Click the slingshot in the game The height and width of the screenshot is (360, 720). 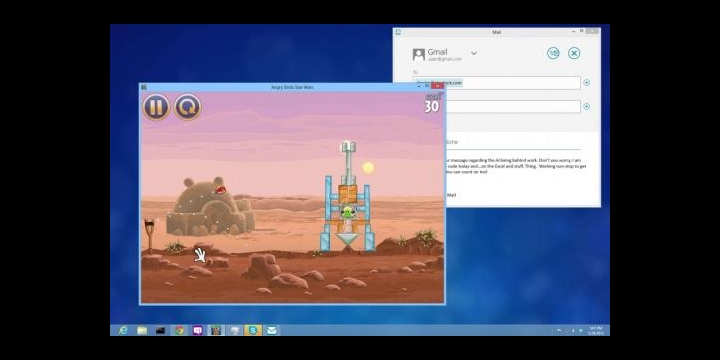[149, 236]
